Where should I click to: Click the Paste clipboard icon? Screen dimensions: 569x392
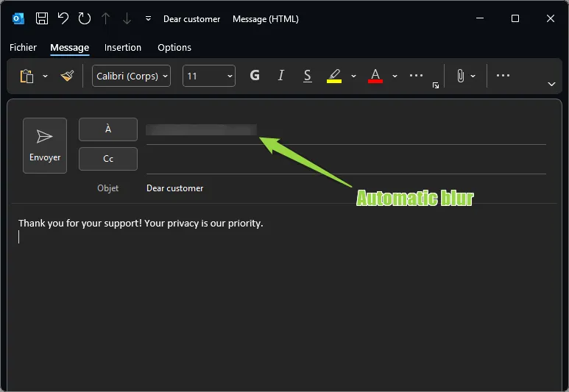[x=27, y=76]
